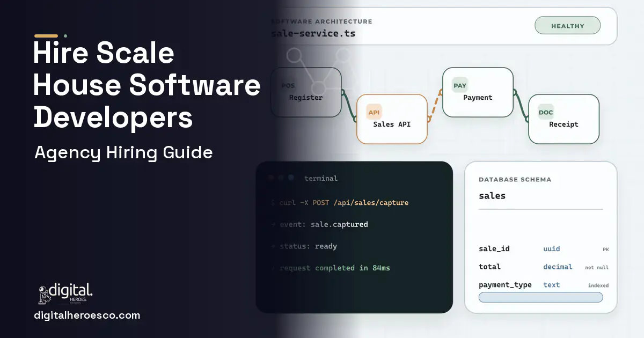The height and width of the screenshot is (338, 644).
Task: Click the PK constraint tag
Action: point(605,249)
